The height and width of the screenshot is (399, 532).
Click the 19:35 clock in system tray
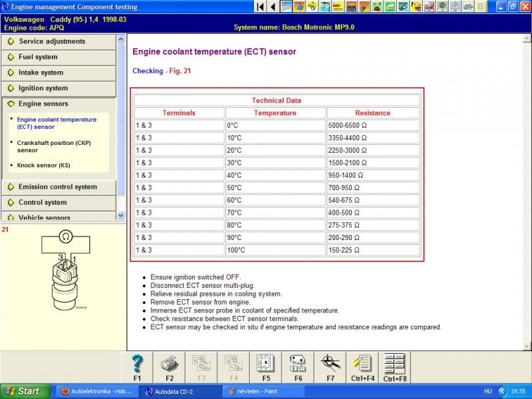click(518, 391)
